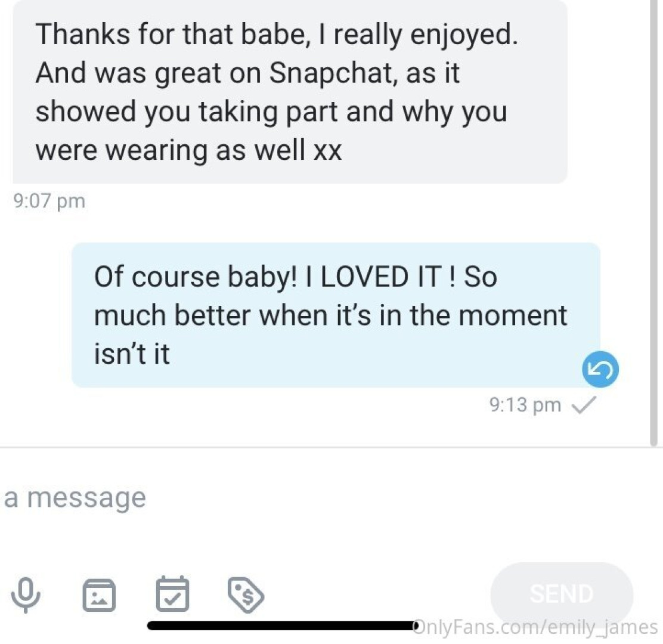Click the OnlyFans.com/emily_james watermark text
Viewport: 663px width, 644px height.
coord(535,627)
